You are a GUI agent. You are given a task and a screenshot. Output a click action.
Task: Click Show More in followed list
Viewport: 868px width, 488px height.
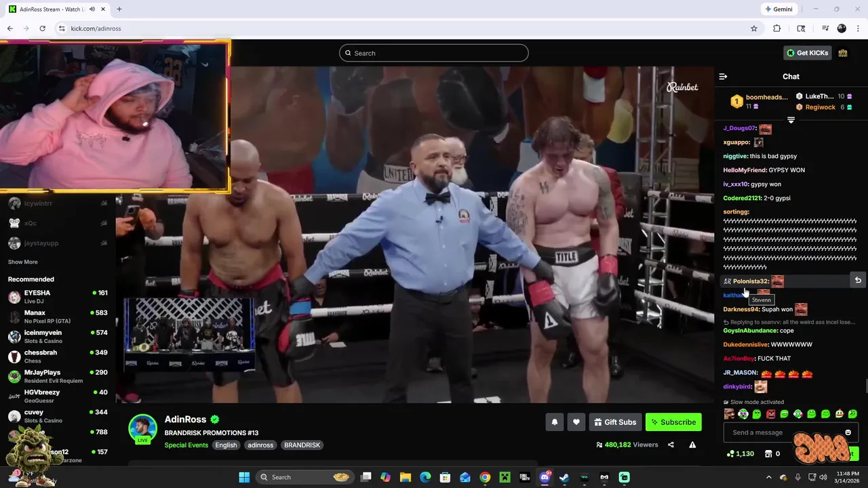(x=22, y=262)
